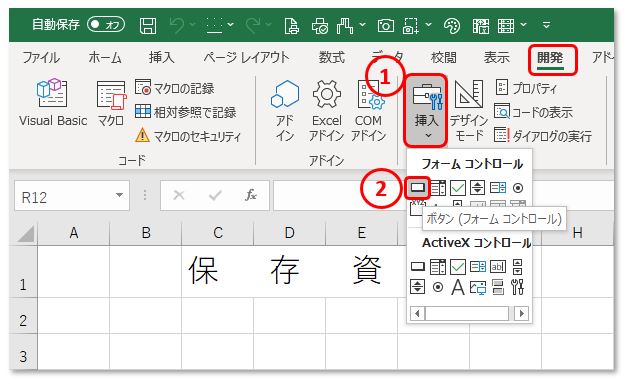The height and width of the screenshot is (380, 628).
Task: Select the ActiveX image control icon
Action: pyautogui.click(x=478, y=287)
